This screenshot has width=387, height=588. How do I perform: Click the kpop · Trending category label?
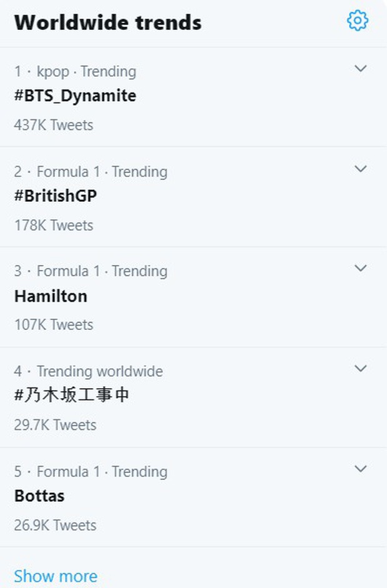tap(86, 71)
